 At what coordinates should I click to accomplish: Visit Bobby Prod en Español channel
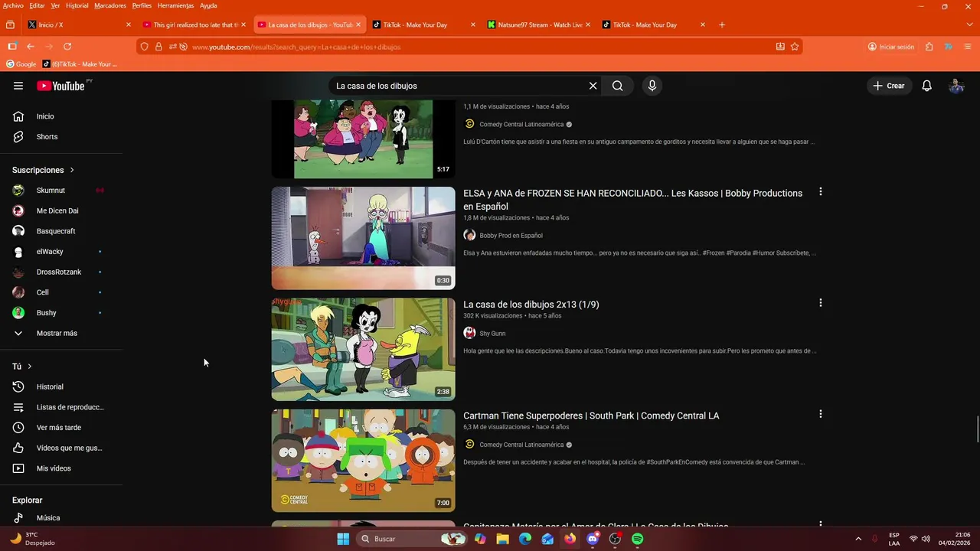[x=511, y=236]
